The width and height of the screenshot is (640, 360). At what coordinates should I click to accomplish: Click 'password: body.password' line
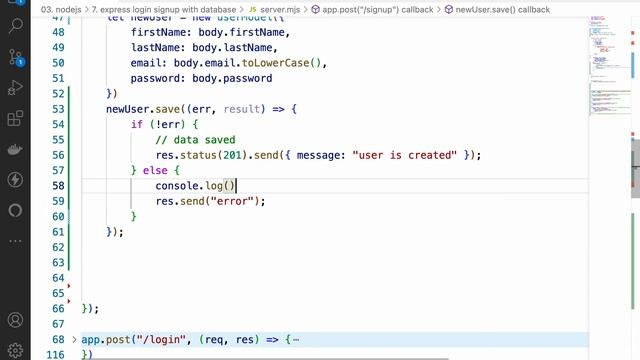coord(201,78)
